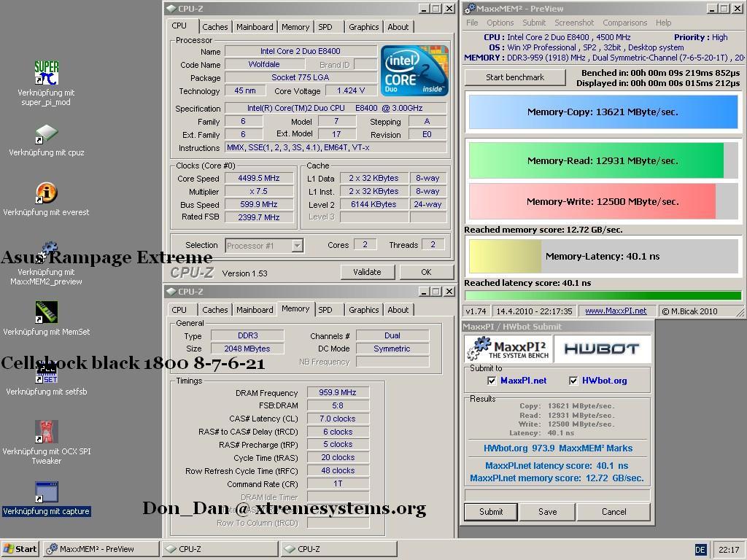
Task: Click the Start benchmark button
Action: [515, 77]
